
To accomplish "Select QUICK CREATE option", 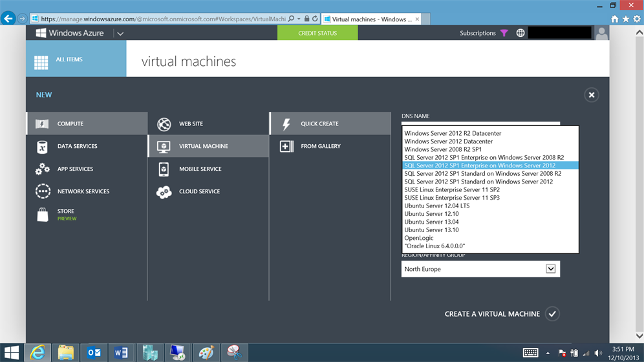I will pyautogui.click(x=330, y=123).
